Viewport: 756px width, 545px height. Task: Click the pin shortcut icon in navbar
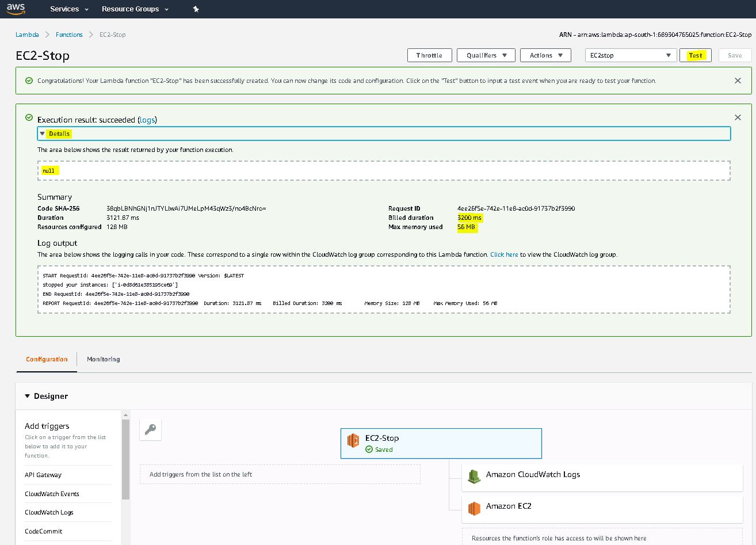point(196,9)
